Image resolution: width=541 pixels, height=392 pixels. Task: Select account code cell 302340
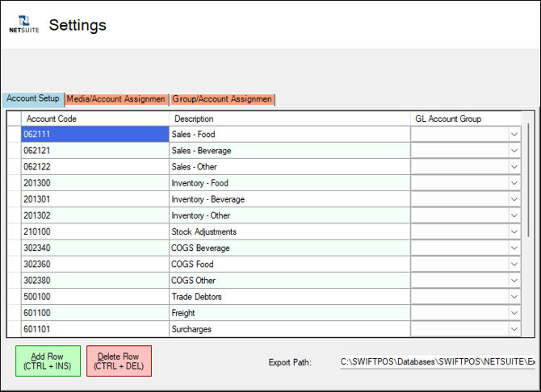95,248
